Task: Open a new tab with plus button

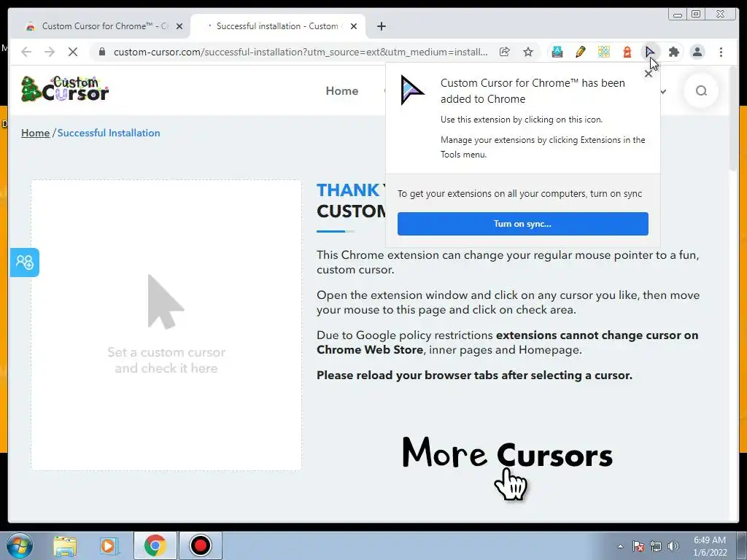Action: (x=381, y=27)
